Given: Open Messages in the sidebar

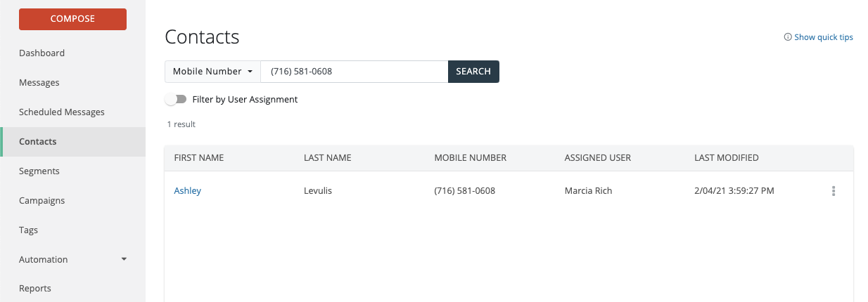Looking at the screenshot, I should point(39,83).
